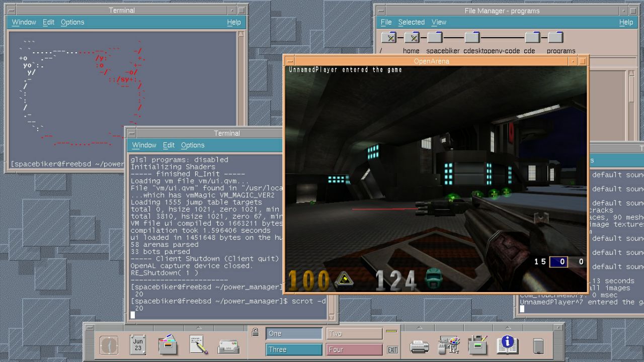Click the 'spacebiker' folder in path
This screenshot has height=362, width=644.
435,38
